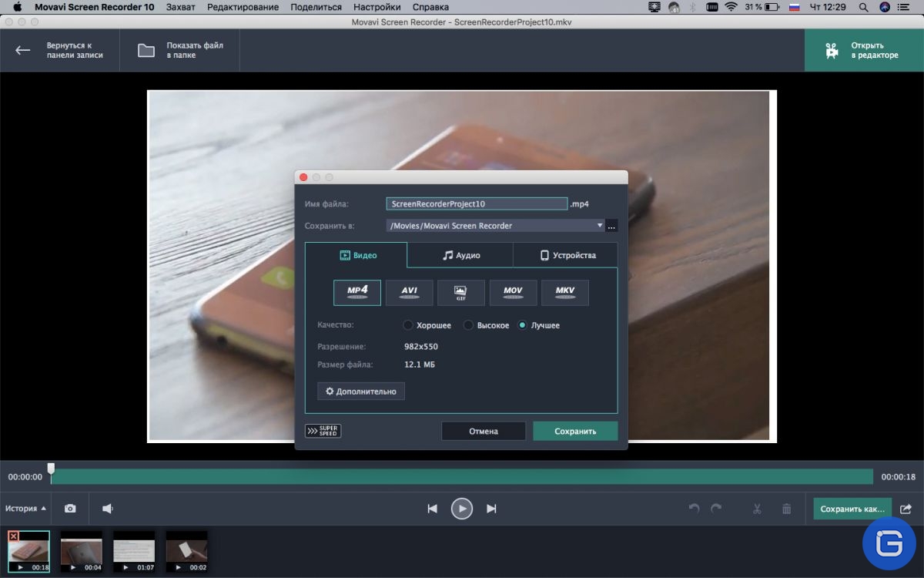Show file in folder

180,50
